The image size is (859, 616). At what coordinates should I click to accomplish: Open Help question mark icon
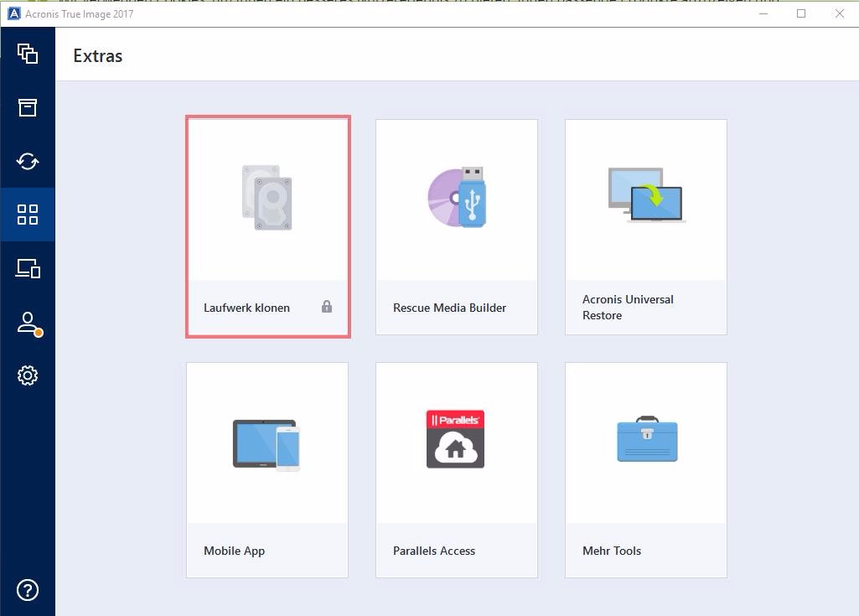[x=28, y=590]
